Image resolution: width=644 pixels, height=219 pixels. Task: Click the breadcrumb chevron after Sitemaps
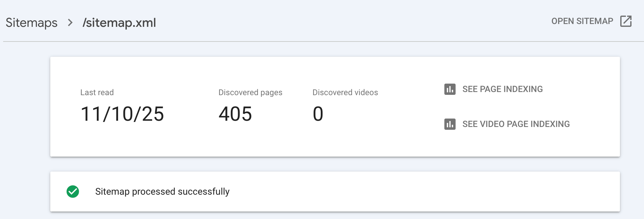[x=70, y=23]
